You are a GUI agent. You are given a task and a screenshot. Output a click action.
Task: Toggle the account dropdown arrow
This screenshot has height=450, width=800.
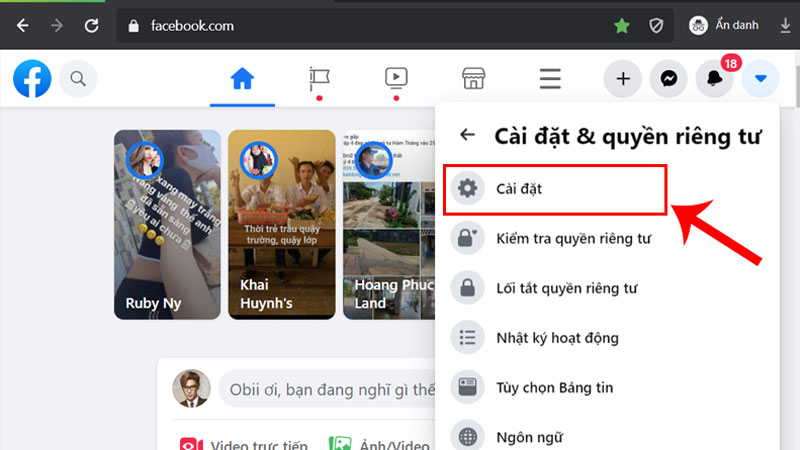click(761, 79)
